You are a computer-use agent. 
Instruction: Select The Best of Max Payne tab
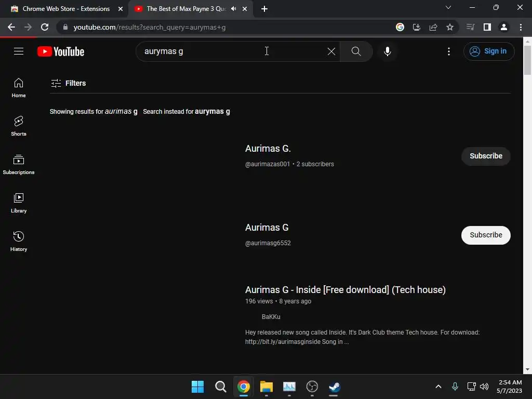[190, 9]
